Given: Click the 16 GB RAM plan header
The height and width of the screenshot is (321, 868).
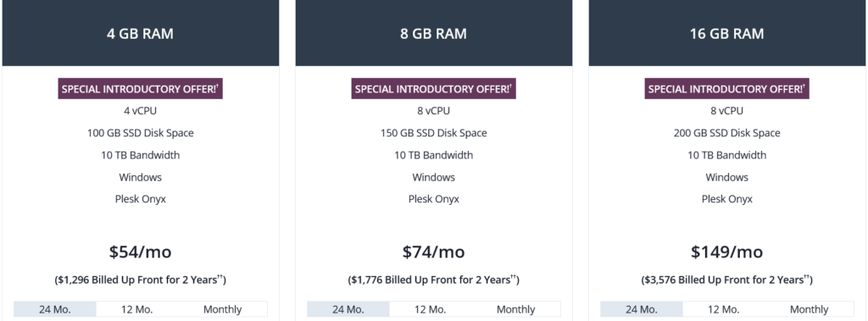Looking at the screenshot, I should coord(727,33).
